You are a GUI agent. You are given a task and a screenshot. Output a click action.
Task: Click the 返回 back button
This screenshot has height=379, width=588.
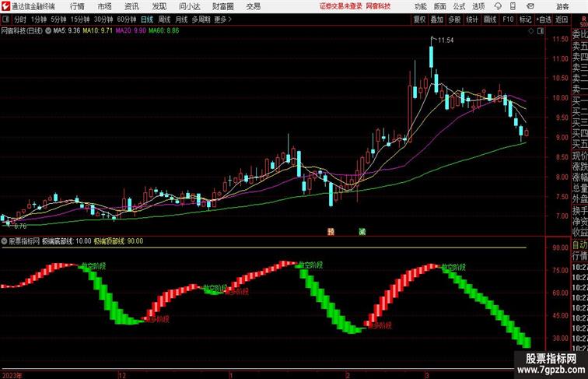562,19
